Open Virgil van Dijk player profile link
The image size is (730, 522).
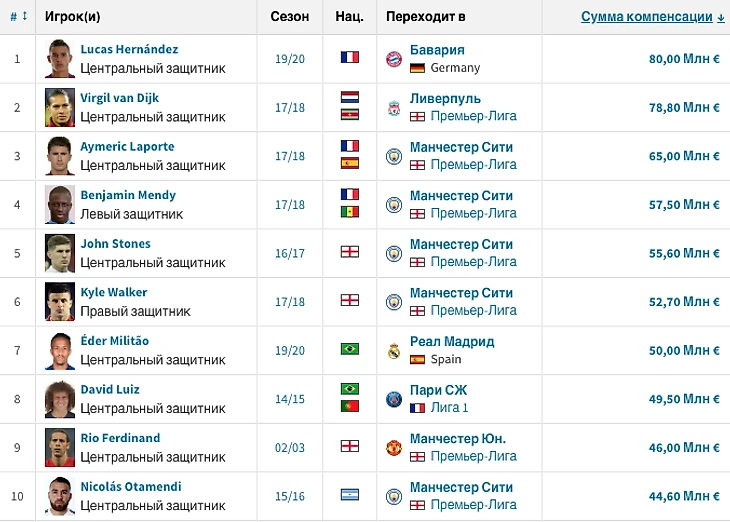point(119,98)
